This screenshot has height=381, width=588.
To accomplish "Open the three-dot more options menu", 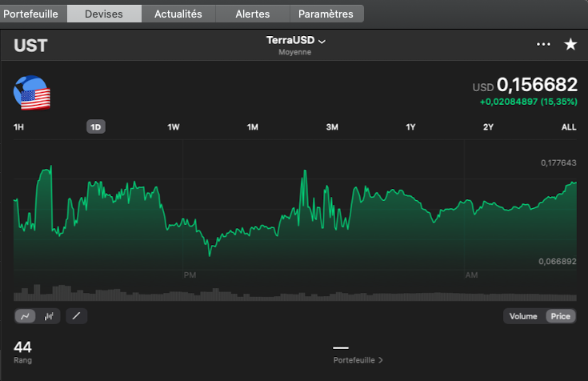I will [x=543, y=44].
